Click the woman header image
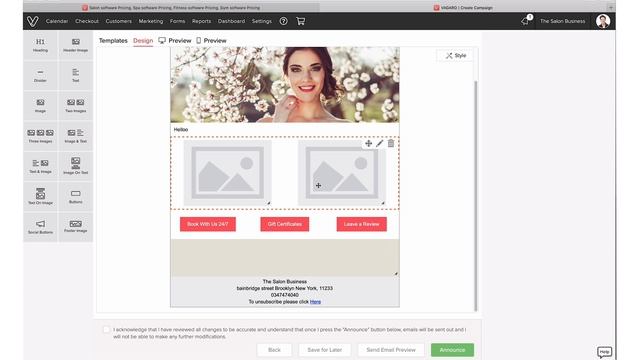The height and width of the screenshot is (360, 640). coord(284,84)
